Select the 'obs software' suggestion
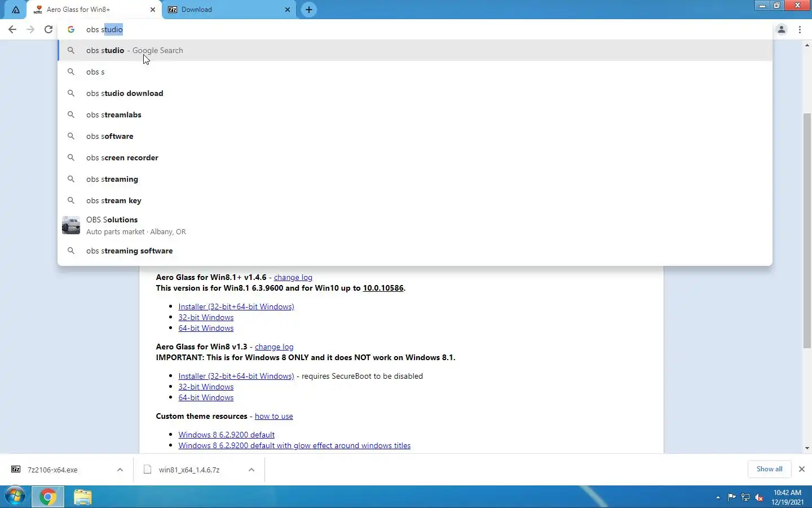812x508 pixels. (415, 136)
